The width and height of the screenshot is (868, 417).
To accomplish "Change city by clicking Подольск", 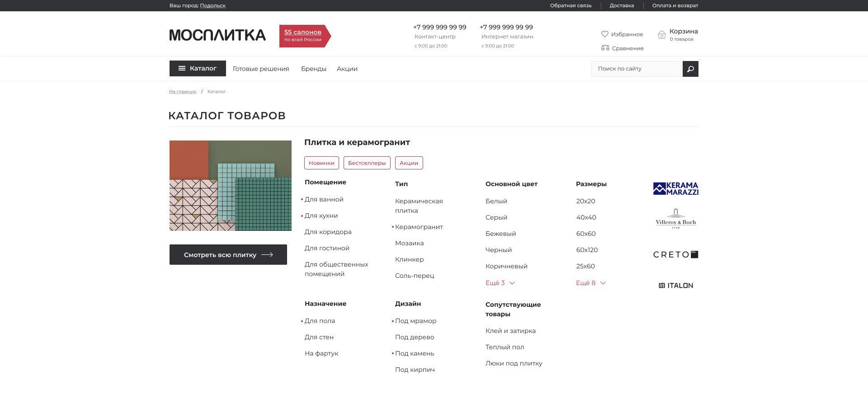I will pyautogui.click(x=212, y=5).
